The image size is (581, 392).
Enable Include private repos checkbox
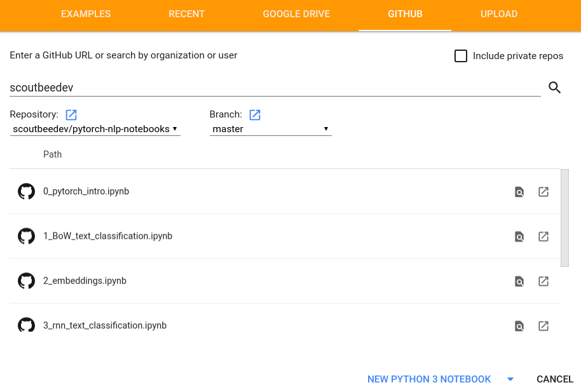461,56
